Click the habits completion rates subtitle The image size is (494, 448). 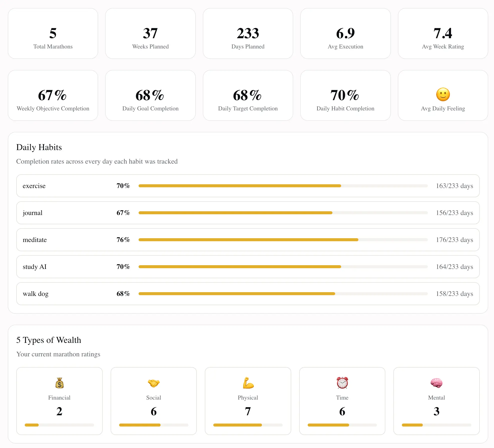97,162
